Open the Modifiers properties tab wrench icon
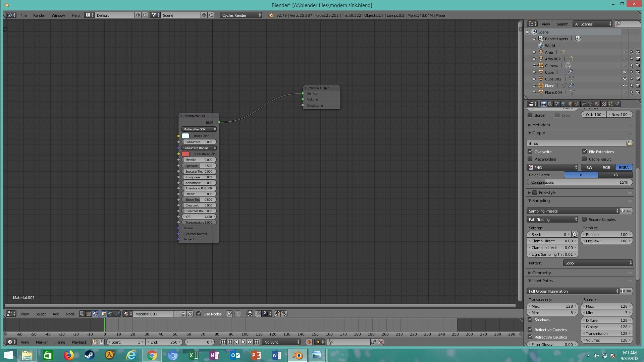Viewport: 644px width, 362px height. [584, 104]
